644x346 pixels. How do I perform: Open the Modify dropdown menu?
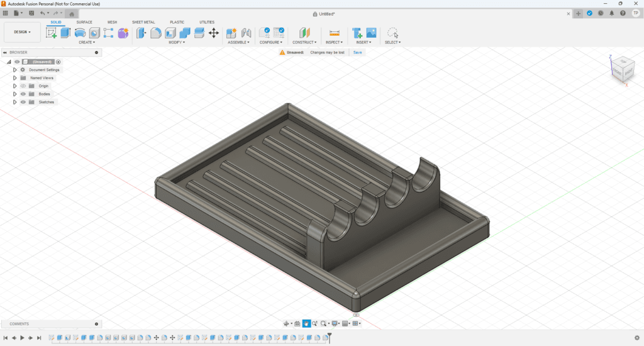177,42
